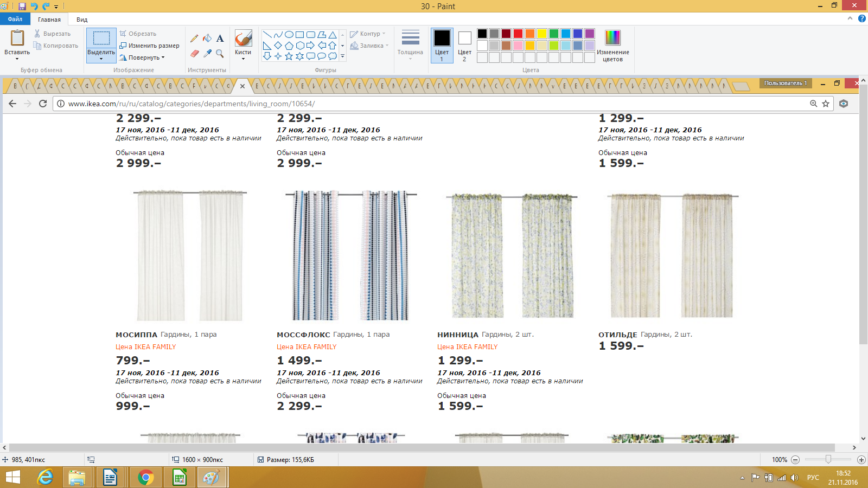Open the File (Файл) menu
Viewport: 868px width, 488px height.
(x=15, y=19)
